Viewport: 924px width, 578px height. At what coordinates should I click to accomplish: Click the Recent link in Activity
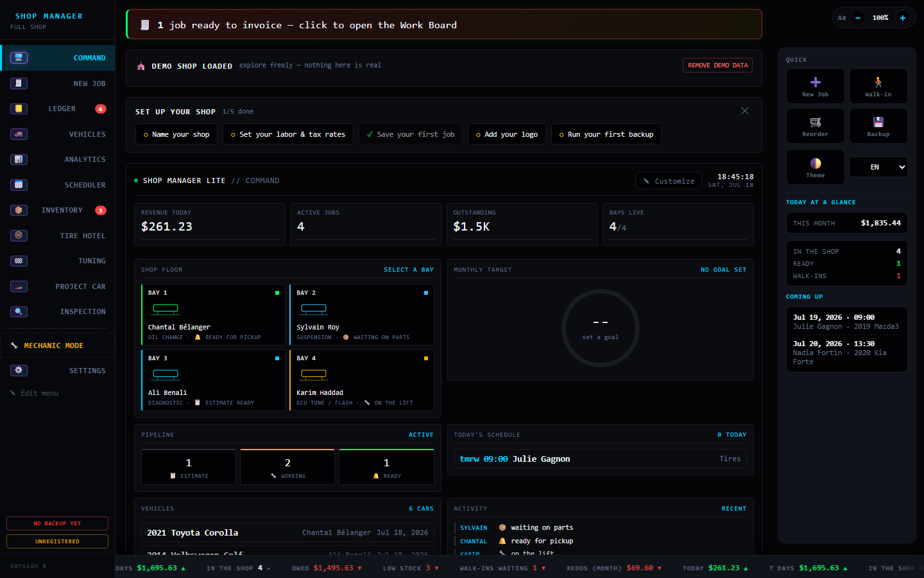point(734,509)
